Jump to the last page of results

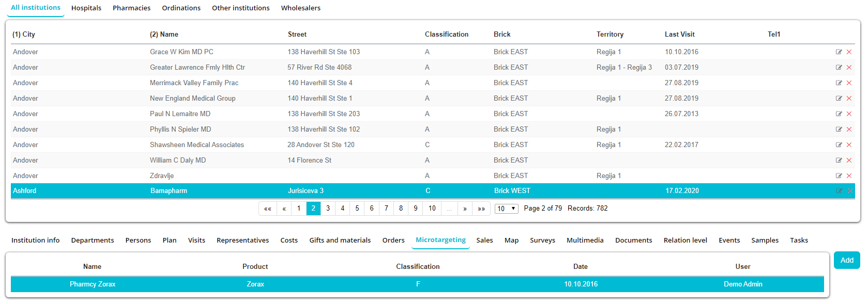point(481,209)
